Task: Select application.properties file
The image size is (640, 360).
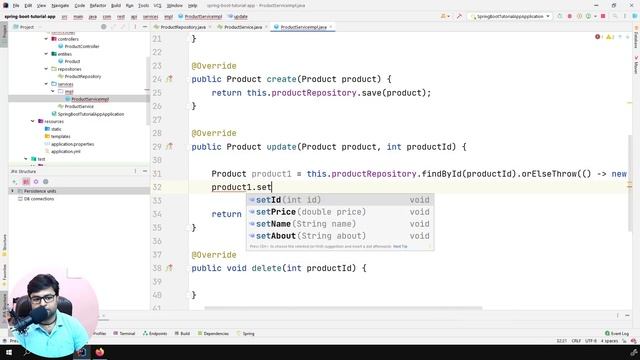Action: 72,144
